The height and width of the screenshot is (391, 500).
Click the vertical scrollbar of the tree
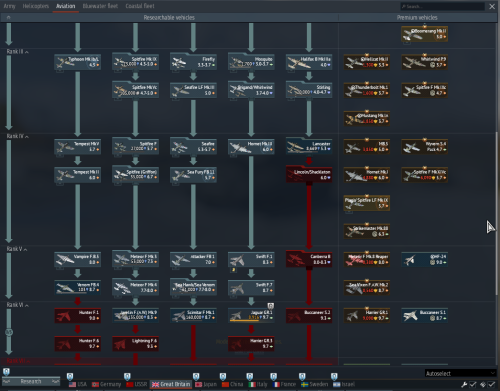point(496,213)
